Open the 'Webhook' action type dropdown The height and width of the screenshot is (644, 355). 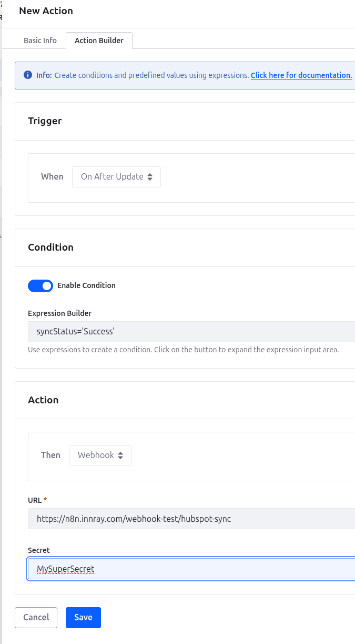pyautogui.click(x=100, y=455)
